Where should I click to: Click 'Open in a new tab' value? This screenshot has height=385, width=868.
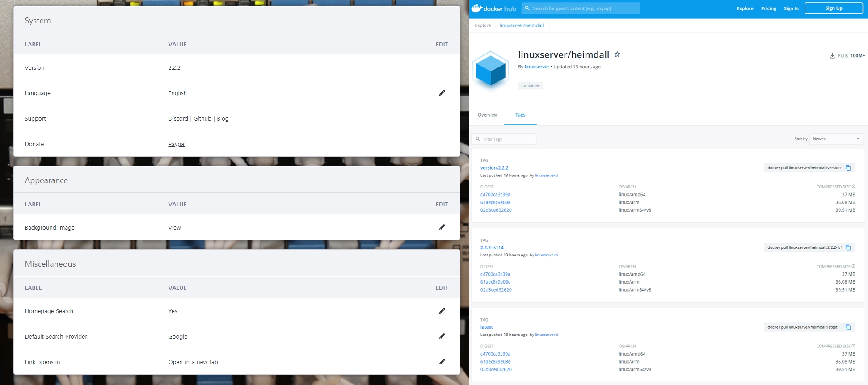pos(193,362)
